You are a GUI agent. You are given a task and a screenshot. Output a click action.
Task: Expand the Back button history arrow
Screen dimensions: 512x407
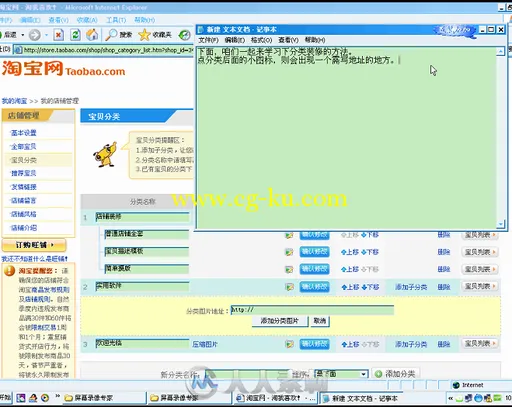click(23, 35)
